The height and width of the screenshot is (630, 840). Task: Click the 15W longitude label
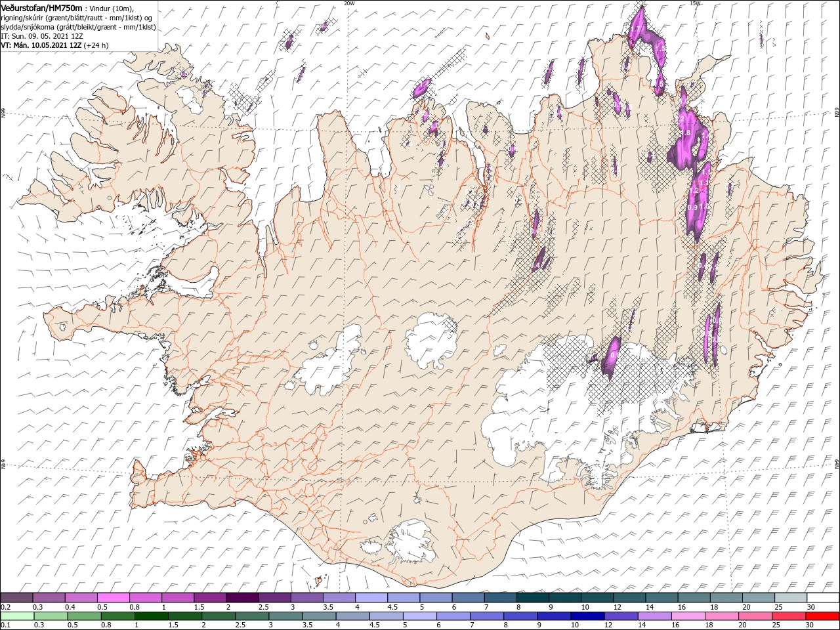[x=696, y=3]
